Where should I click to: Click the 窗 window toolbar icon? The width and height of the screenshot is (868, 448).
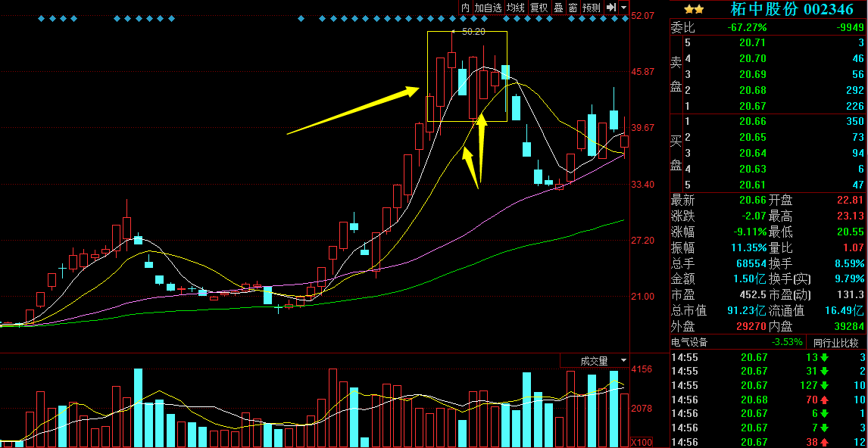[573, 8]
